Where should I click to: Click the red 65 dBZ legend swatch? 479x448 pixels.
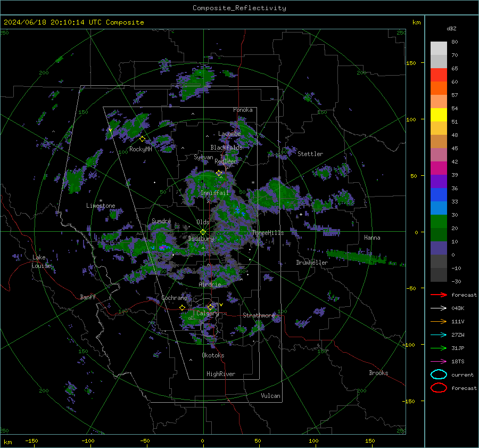[x=439, y=75]
